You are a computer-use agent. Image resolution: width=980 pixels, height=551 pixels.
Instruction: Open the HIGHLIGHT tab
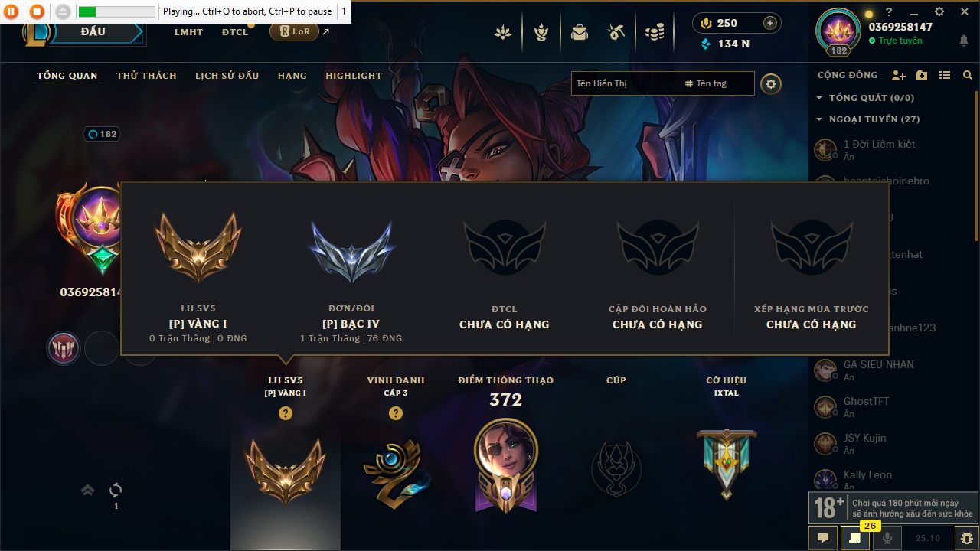click(x=354, y=76)
